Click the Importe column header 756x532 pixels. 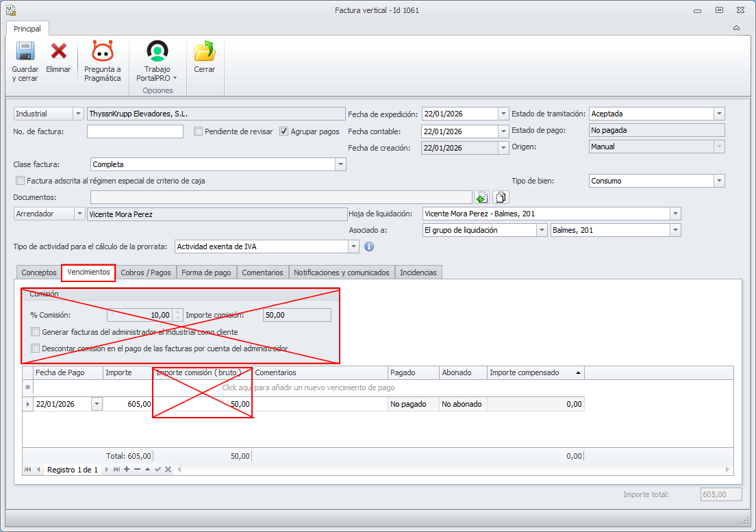point(128,373)
